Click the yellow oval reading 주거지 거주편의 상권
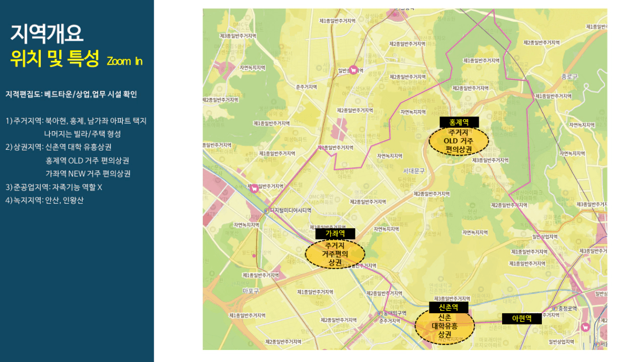 click(335, 254)
